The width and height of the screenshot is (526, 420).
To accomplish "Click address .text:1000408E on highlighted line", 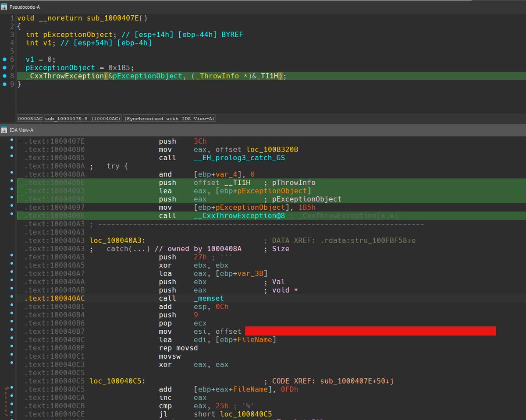I will [x=56, y=183].
